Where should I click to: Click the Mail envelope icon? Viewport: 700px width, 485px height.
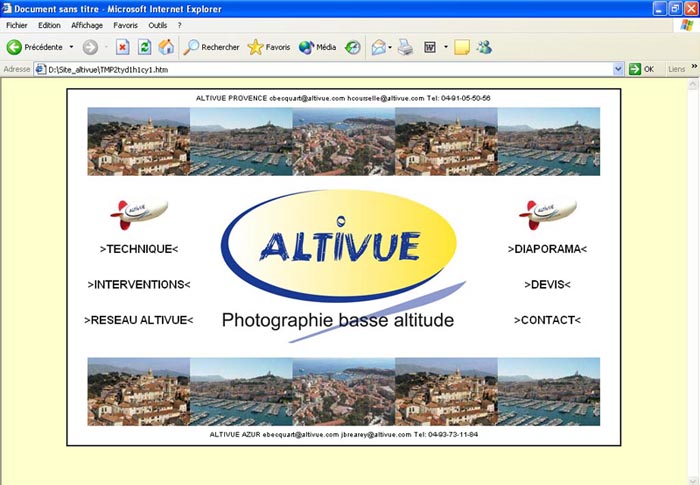tap(379, 47)
